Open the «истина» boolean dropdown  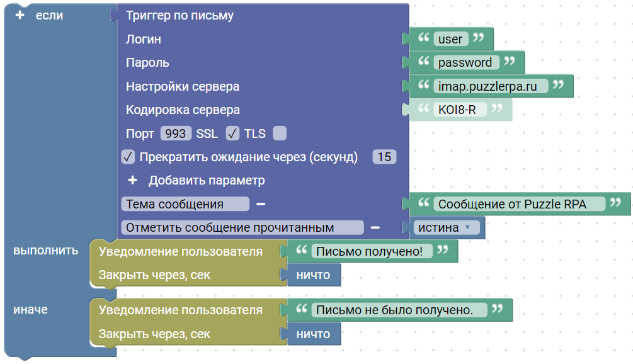pyautogui.click(x=445, y=228)
